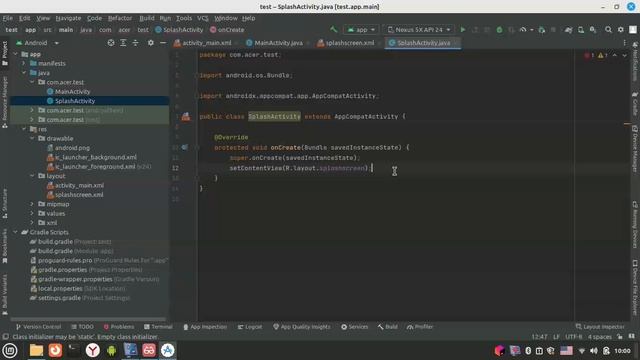Select ic_launcher_background.xml in project tree
This screenshot has width=640, height=360.
point(96,157)
